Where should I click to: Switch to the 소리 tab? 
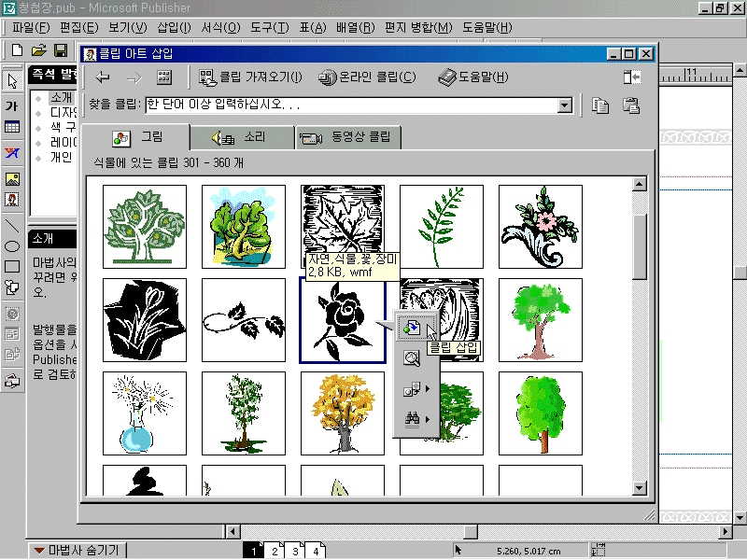pos(242,137)
